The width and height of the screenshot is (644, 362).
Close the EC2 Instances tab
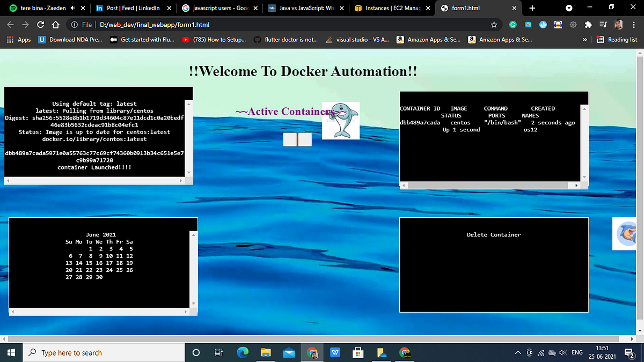pyautogui.click(x=428, y=9)
